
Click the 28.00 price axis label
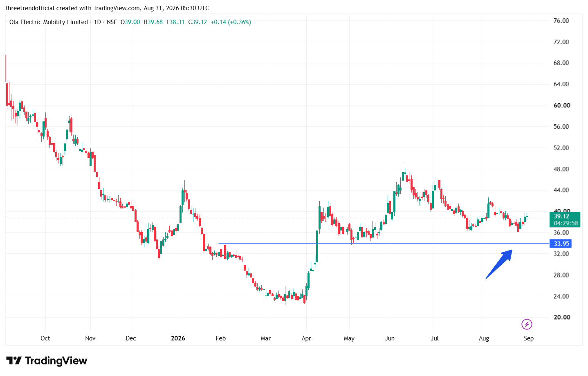561,275
